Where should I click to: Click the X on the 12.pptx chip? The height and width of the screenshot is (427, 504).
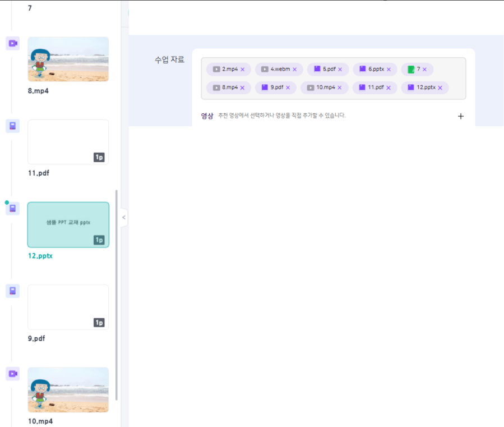tap(440, 88)
